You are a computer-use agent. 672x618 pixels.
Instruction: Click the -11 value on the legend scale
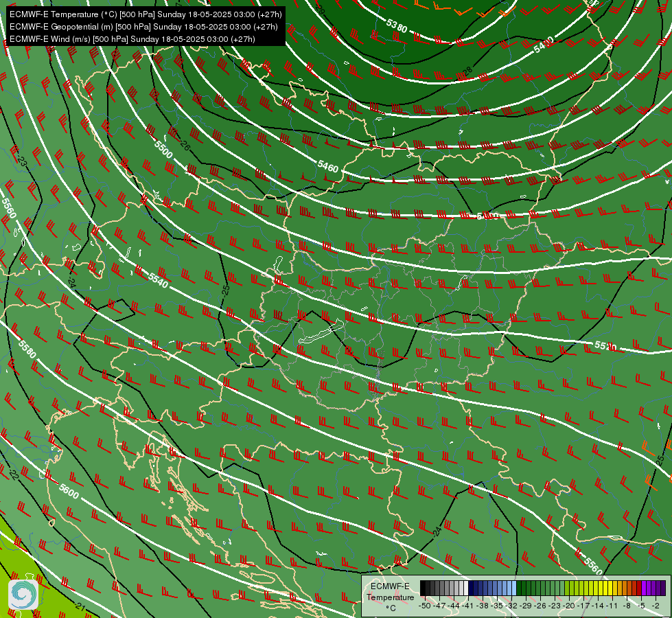pyautogui.click(x=613, y=606)
